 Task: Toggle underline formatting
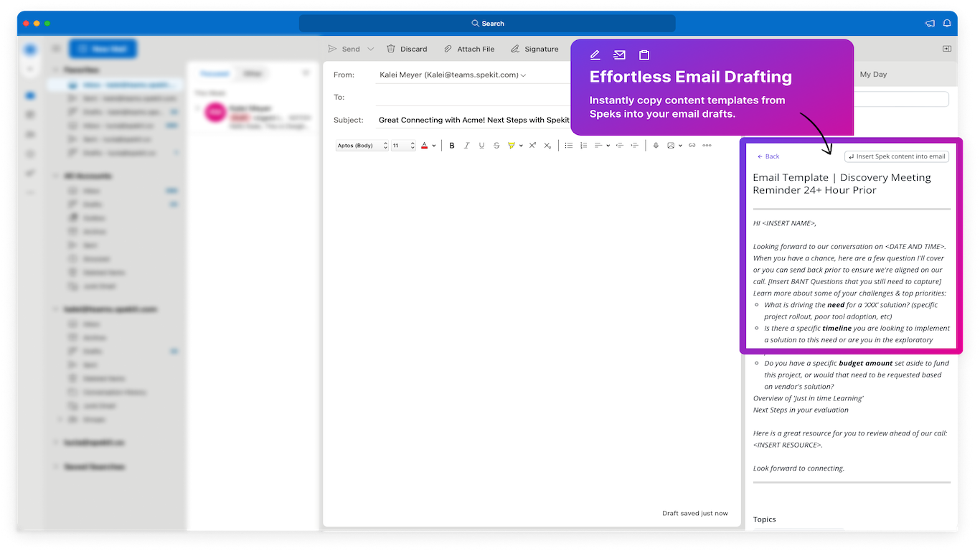481,146
